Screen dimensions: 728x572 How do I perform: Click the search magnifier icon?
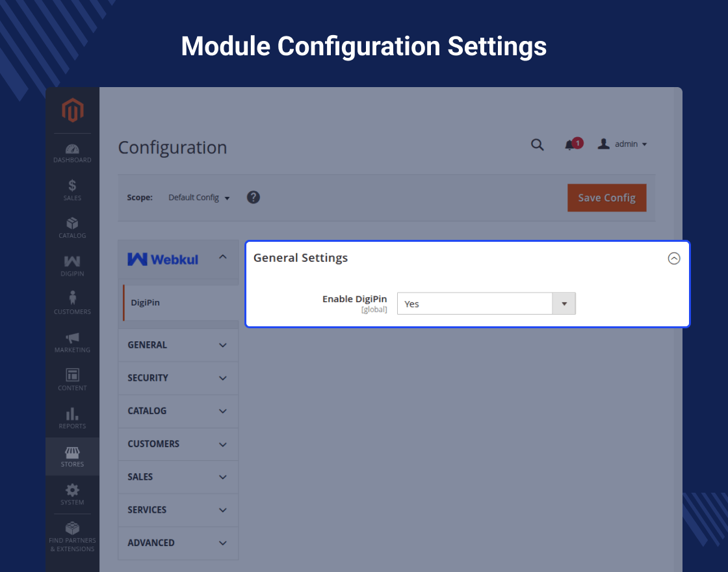pos(537,144)
